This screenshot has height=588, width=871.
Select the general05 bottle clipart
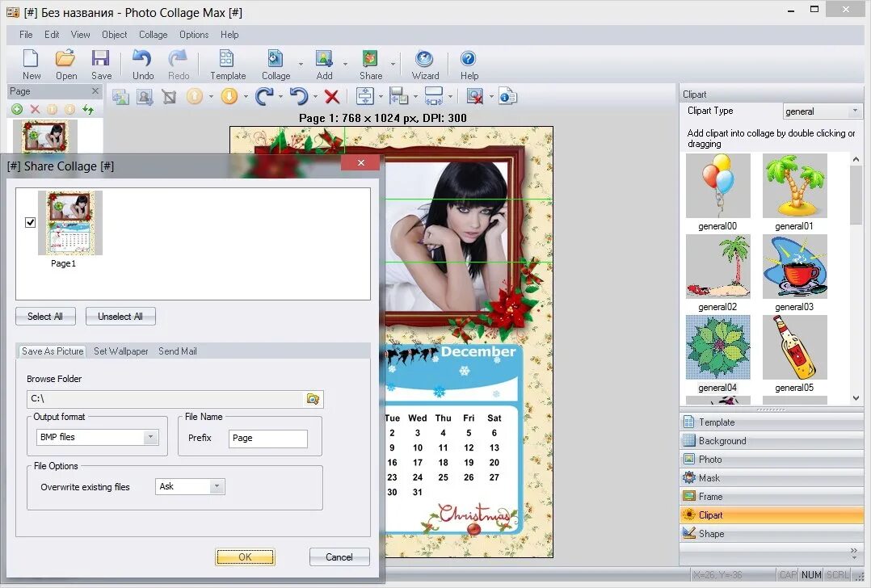coord(794,347)
